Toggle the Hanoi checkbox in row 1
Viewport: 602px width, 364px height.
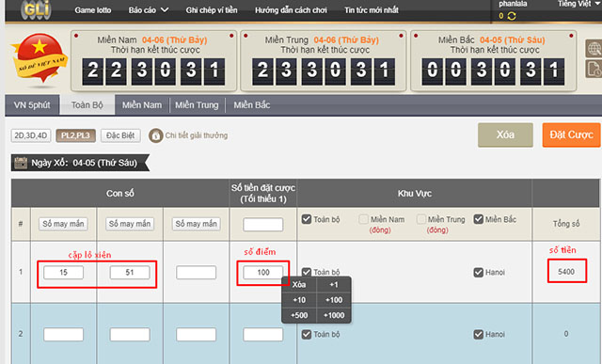pos(479,272)
